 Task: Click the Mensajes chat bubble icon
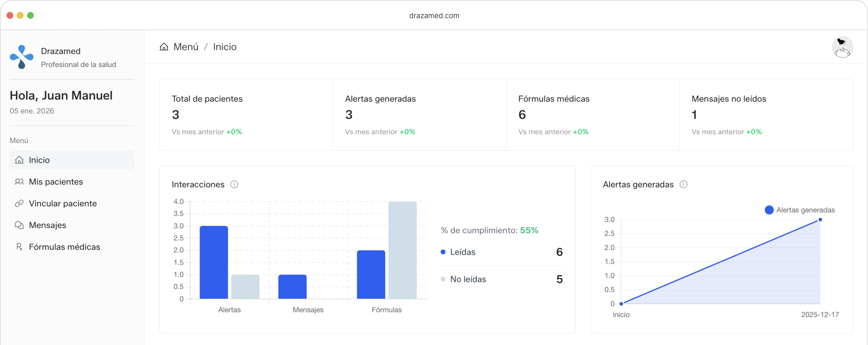tap(19, 225)
